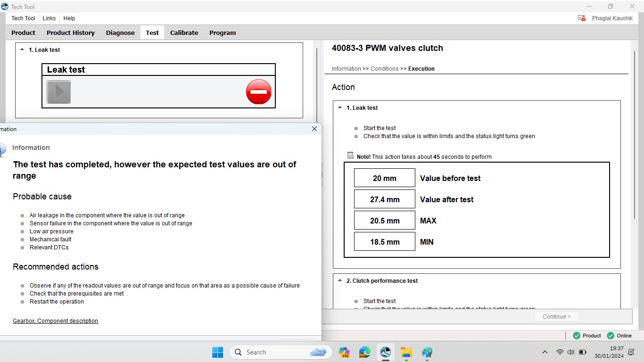
Task: Click the Information breadcrumb step
Action: pyautogui.click(x=346, y=69)
